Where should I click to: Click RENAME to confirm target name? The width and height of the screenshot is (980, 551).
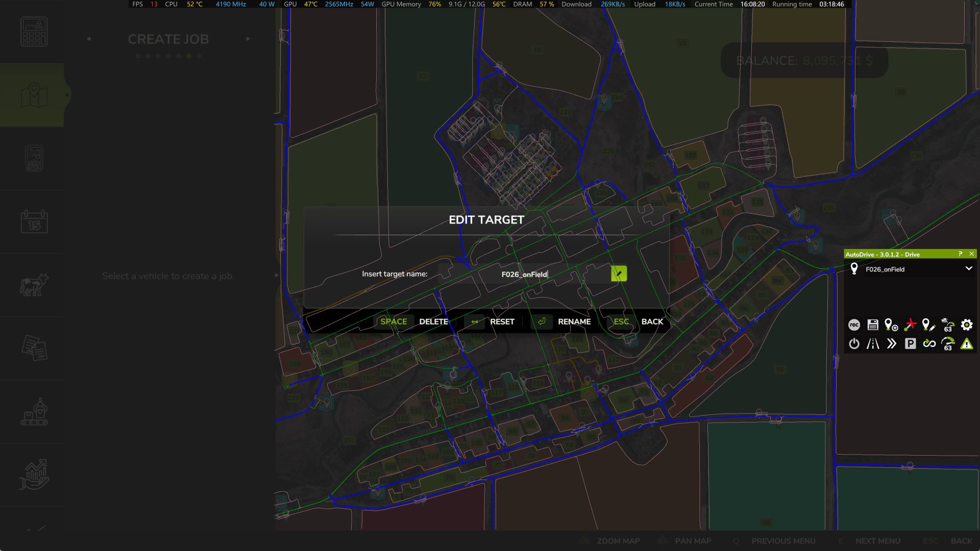click(574, 322)
